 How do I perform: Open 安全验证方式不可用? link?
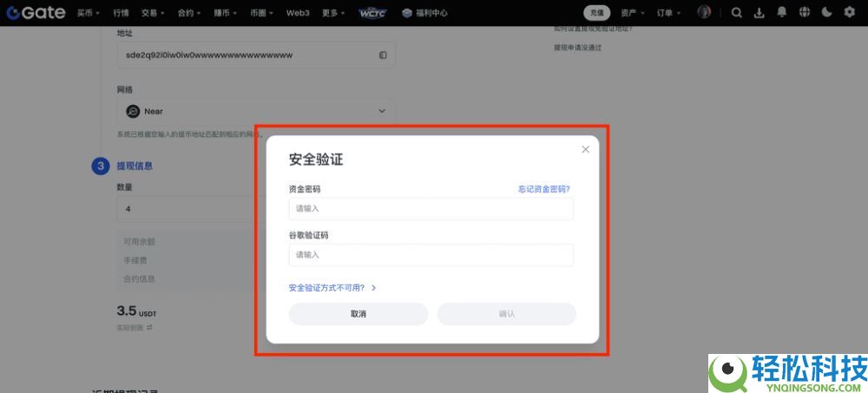[332, 288]
